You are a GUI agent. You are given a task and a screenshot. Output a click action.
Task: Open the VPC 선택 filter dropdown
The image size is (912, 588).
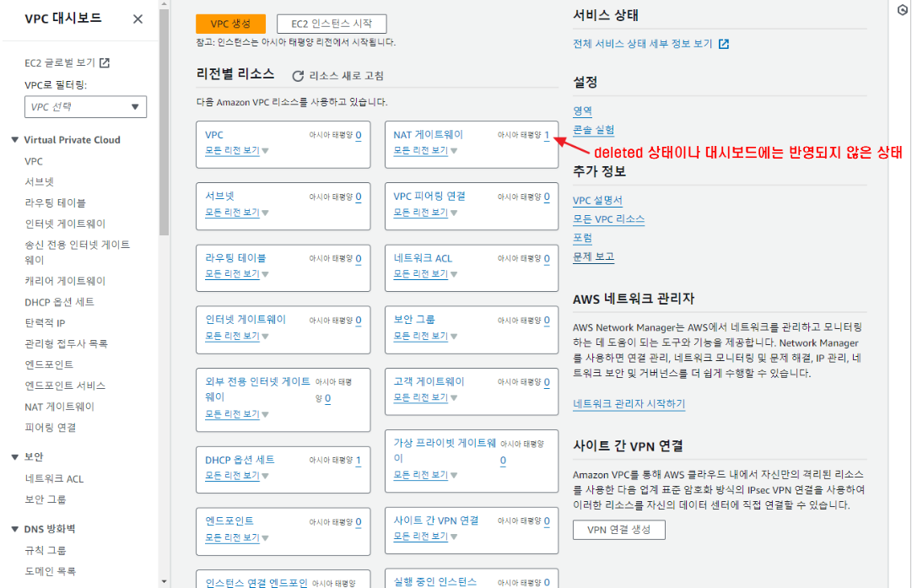[x=85, y=107]
